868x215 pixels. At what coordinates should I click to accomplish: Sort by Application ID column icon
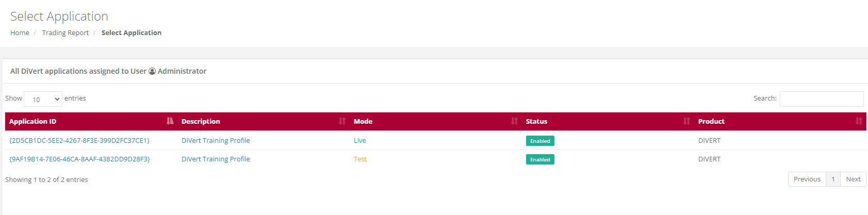pos(170,121)
